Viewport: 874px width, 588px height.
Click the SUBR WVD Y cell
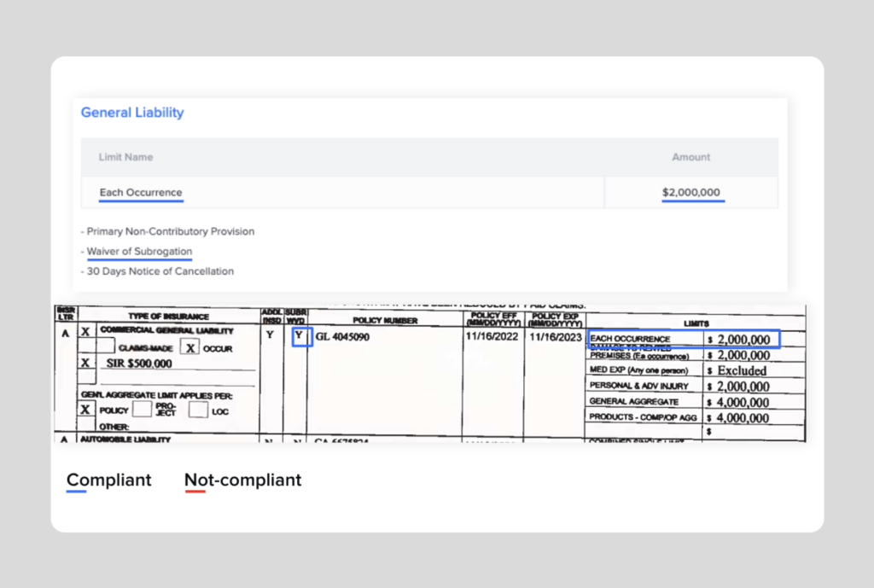click(301, 336)
